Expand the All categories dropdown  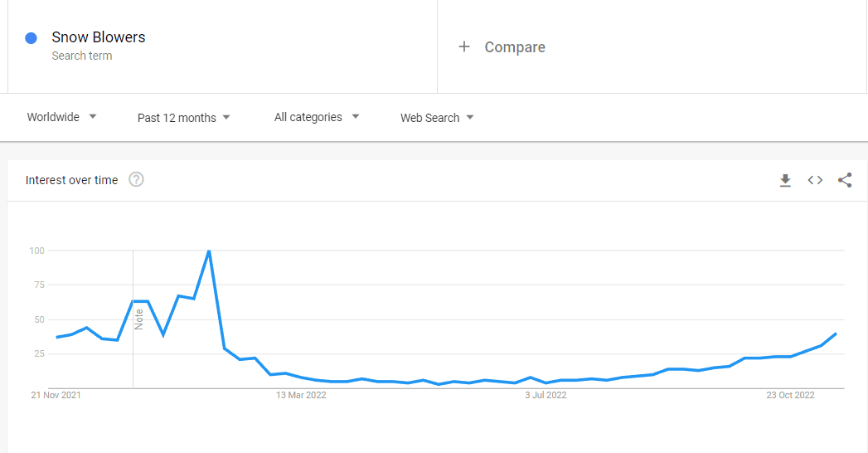[318, 117]
